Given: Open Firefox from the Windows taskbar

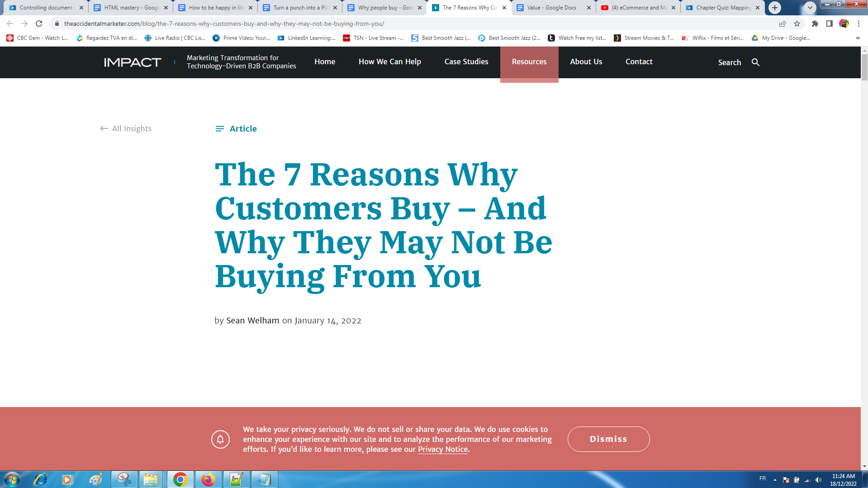Looking at the screenshot, I should pyautogui.click(x=208, y=479).
